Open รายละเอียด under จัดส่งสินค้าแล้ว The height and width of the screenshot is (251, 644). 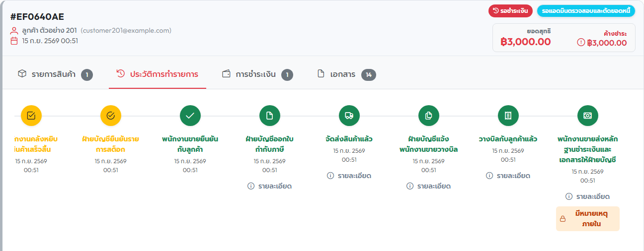point(349,176)
